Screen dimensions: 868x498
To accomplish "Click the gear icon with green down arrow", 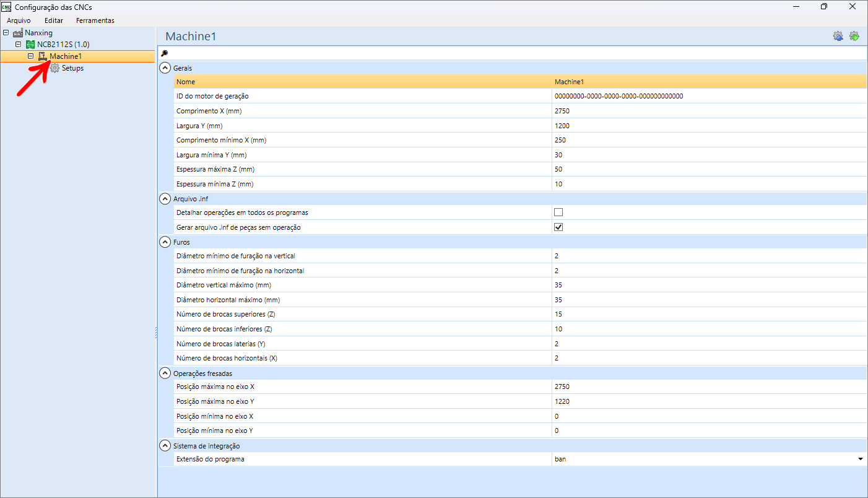I will click(x=854, y=36).
